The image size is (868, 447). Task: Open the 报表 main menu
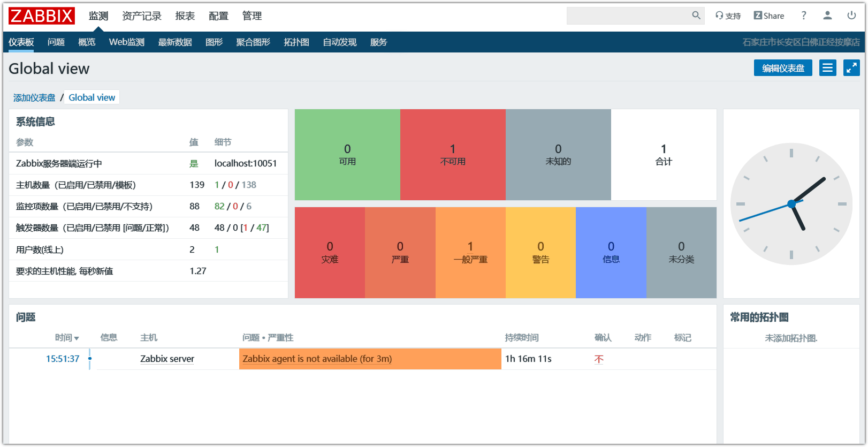[x=185, y=16]
